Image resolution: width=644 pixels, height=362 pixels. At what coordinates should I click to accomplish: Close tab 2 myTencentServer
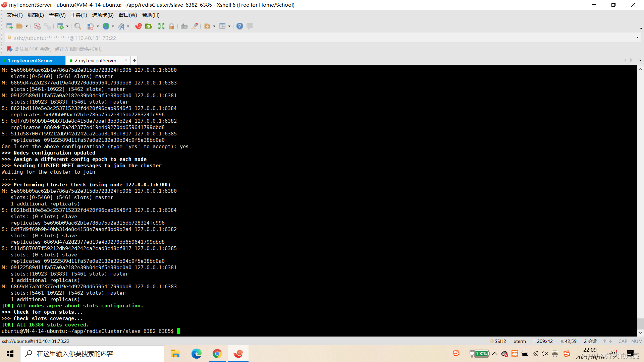click(x=126, y=60)
